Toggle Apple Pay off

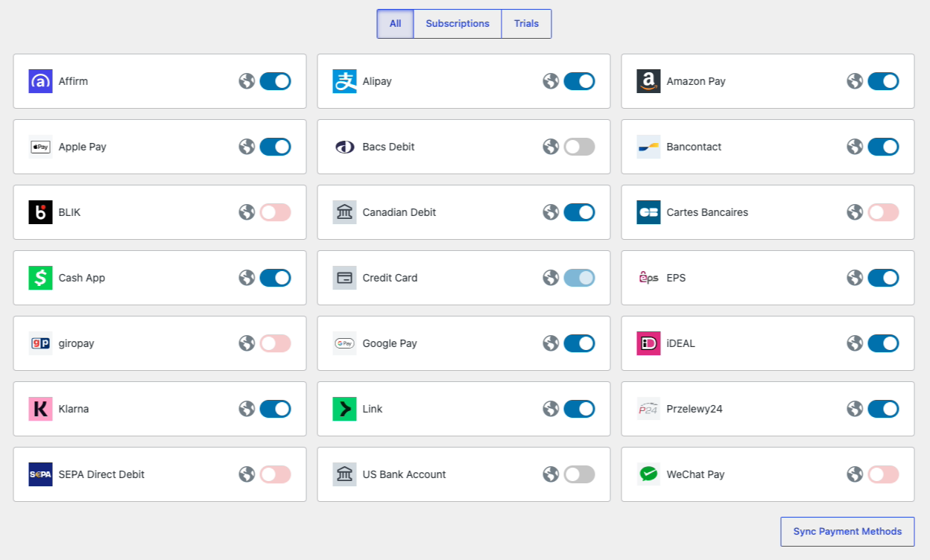tap(275, 147)
